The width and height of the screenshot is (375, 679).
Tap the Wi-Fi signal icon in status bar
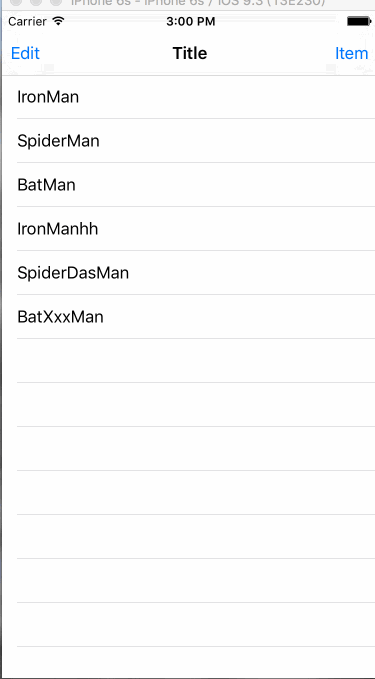point(58,21)
